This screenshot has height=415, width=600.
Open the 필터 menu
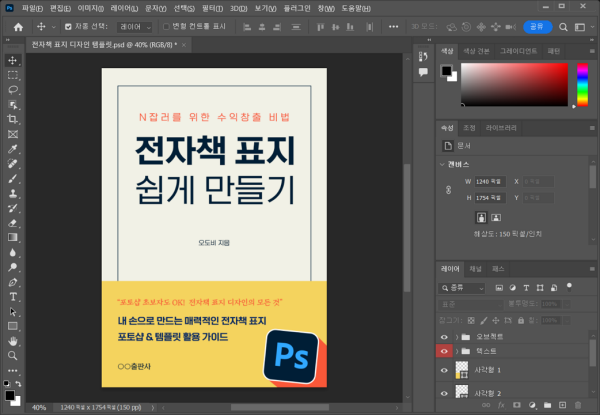pos(210,8)
